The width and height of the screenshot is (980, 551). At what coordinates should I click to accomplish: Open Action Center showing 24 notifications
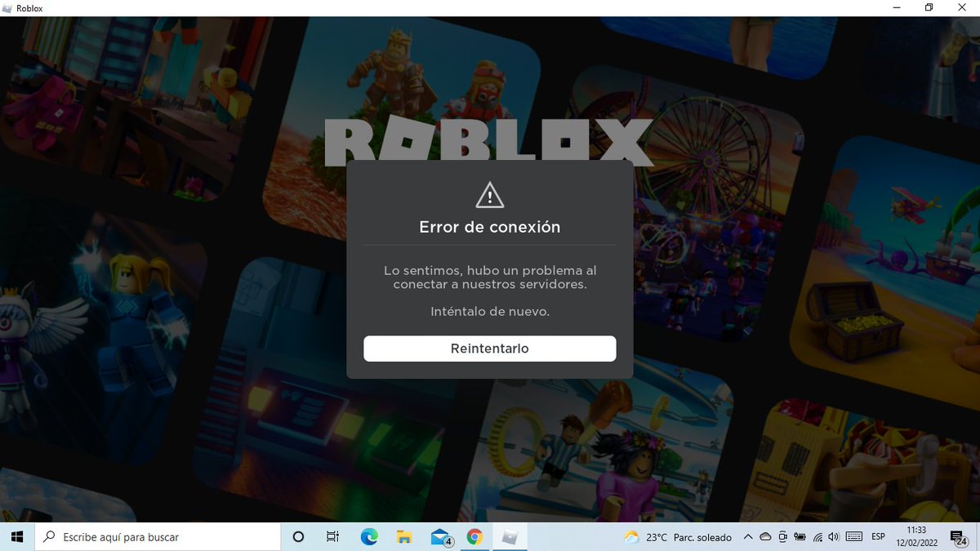tap(958, 537)
